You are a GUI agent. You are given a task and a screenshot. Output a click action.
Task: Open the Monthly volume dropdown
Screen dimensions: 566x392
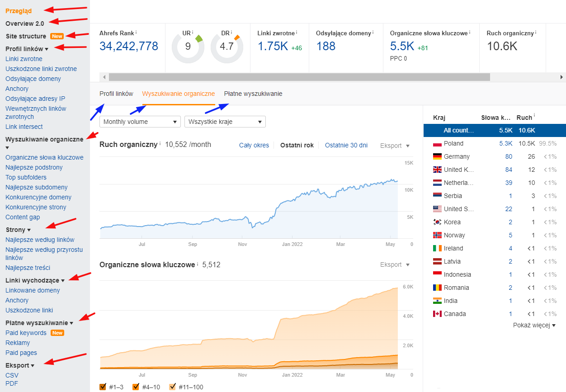140,122
